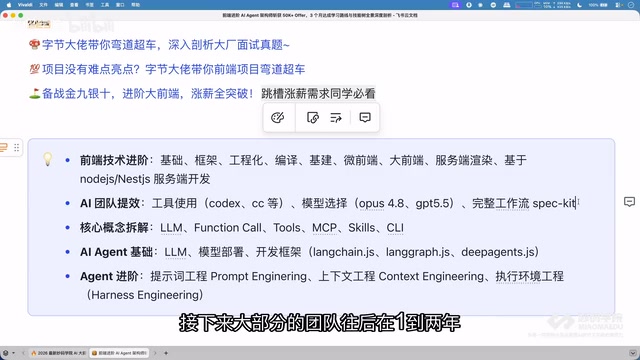640x360 pixels.
Task: Open the 查看 menu
Action: point(74,5)
